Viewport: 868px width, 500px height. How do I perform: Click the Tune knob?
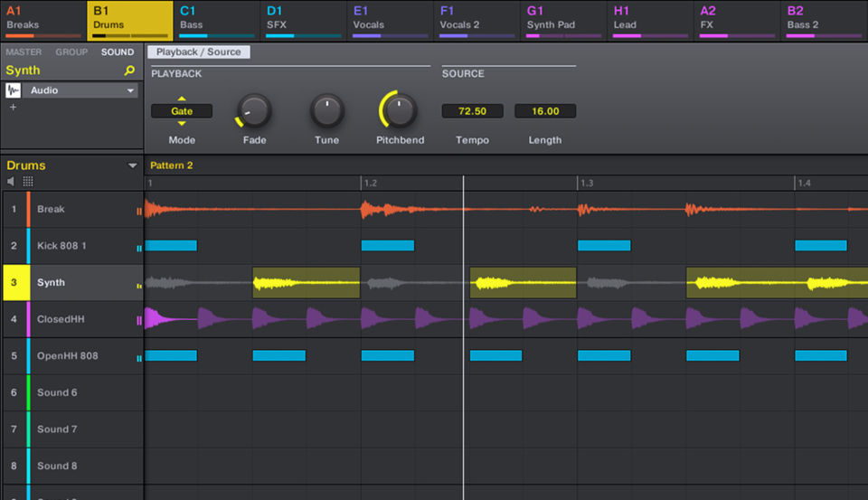tap(326, 111)
